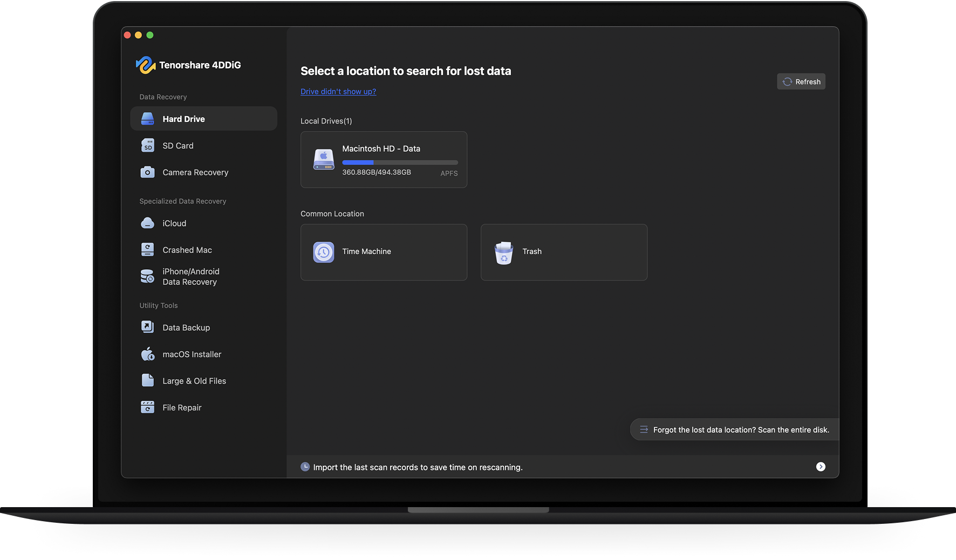Click Macintosh HD storage usage bar
This screenshot has width=956, height=560.
(x=400, y=162)
